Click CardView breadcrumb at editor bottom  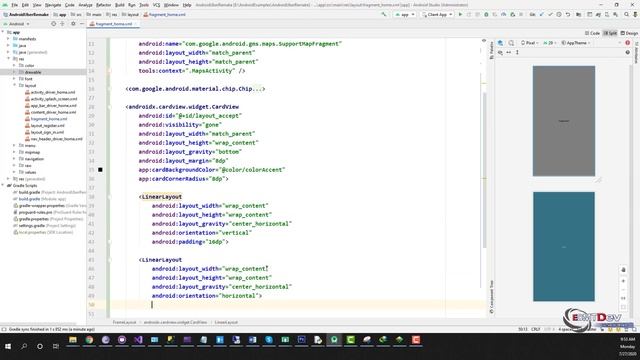coord(175,322)
